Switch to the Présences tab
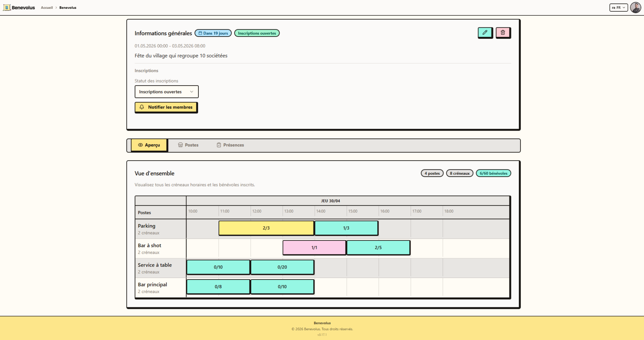The height and width of the screenshot is (340, 644). tap(230, 145)
